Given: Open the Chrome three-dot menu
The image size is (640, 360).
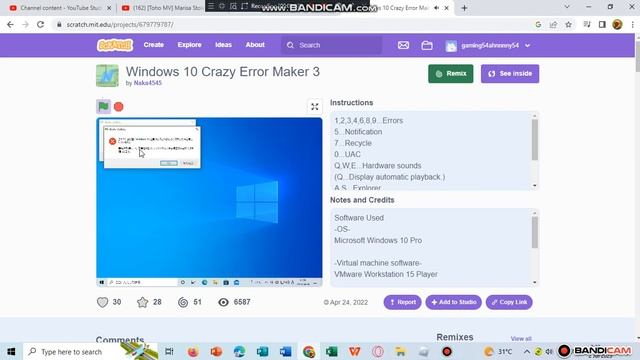Looking at the screenshot, I should click(x=633, y=24).
